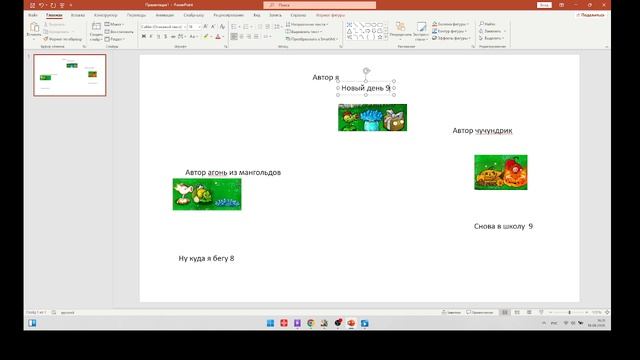Click the Arrange button
Image resolution: width=640 pixels, height=360 pixels.
(400, 30)
